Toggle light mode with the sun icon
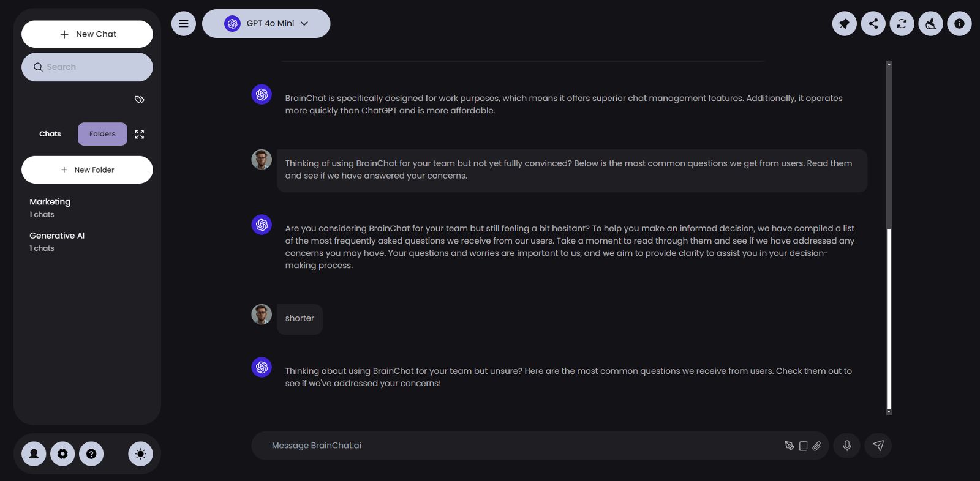The width and height of the screenshot is (980, 481). click(140, 453)
